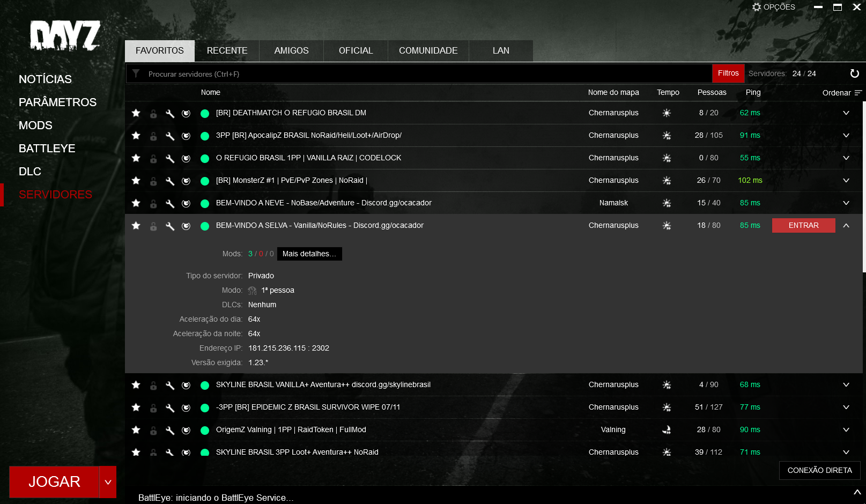This screenshot has width=866, height=504.
Task: Collapse details of BEM-VINDO A SELVA server
Action: coord(846,226)
